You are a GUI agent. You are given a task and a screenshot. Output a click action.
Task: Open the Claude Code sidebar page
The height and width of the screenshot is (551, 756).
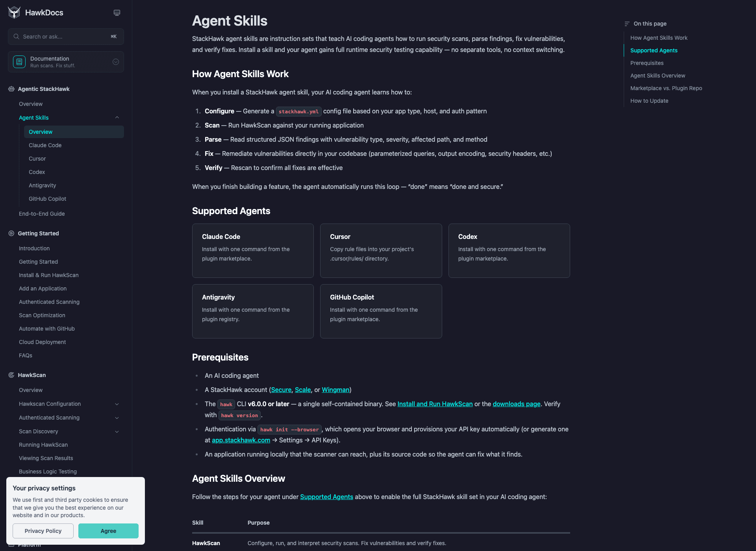pos(45,145)
